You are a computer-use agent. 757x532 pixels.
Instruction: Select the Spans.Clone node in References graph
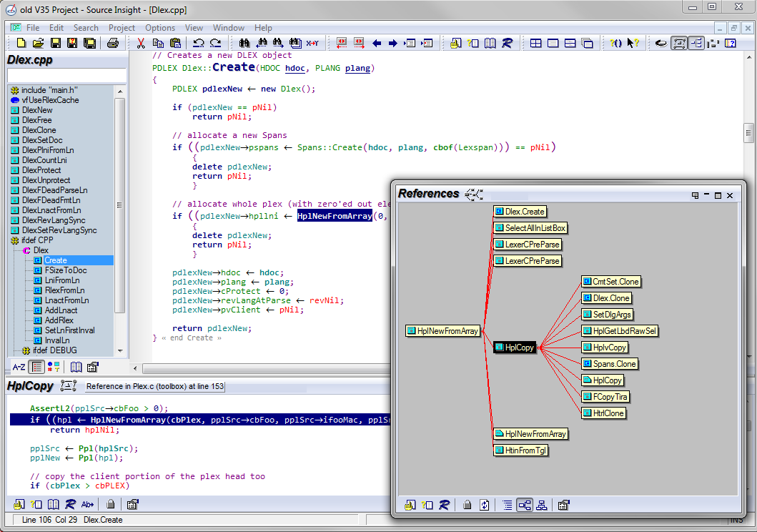pyautogui.click(x=609, y=364)
